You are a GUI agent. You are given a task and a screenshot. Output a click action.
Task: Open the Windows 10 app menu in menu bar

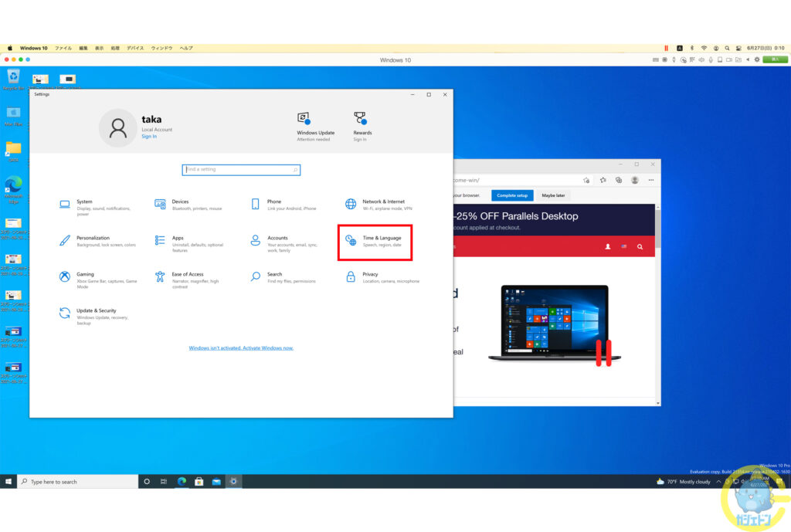coord(33,48)
